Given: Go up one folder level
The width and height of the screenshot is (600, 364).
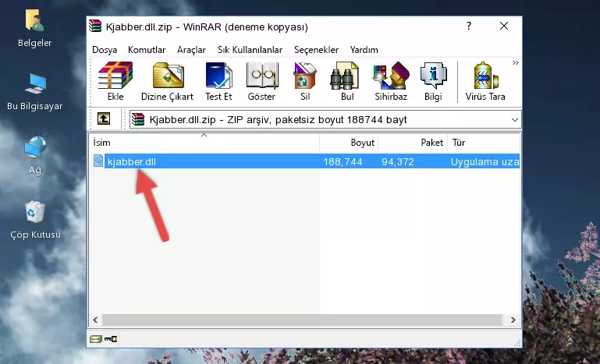Looking at the screenshot, I should coord(104,119).
